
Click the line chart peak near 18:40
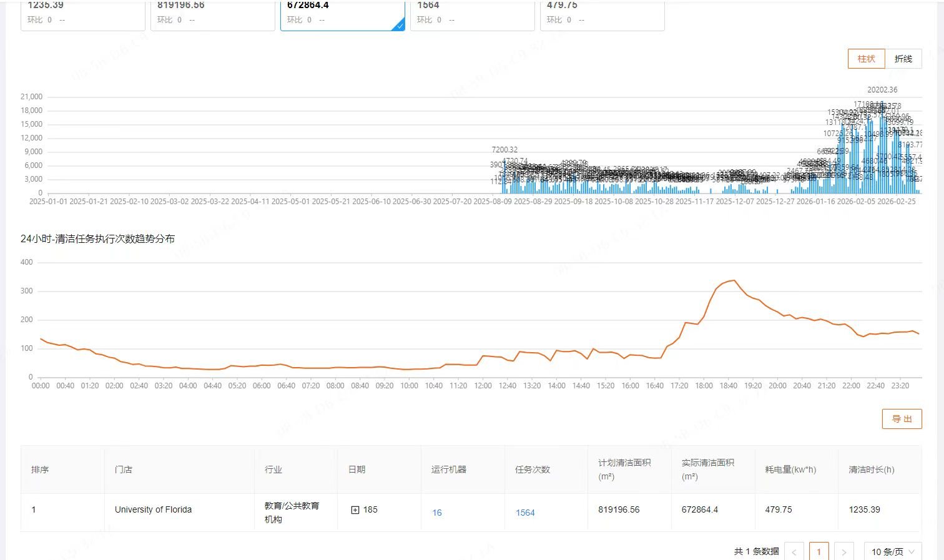point(734,281)
